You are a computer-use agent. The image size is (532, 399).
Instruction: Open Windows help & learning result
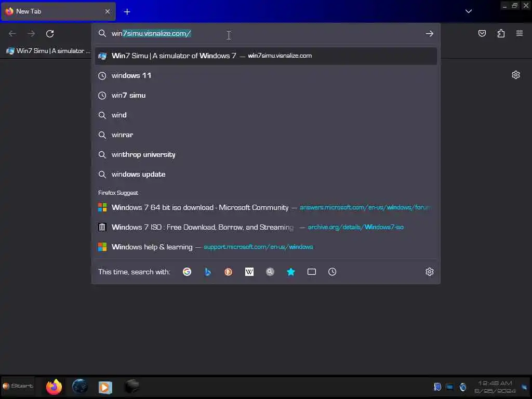pyautogui.click(x=266, y=247)
